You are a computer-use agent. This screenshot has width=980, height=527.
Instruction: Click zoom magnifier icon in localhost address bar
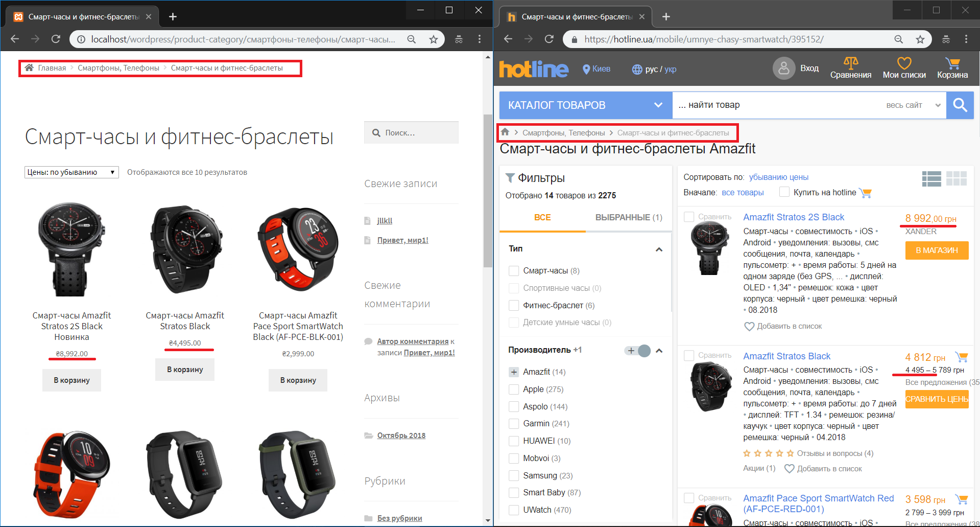tap(412, 39)
